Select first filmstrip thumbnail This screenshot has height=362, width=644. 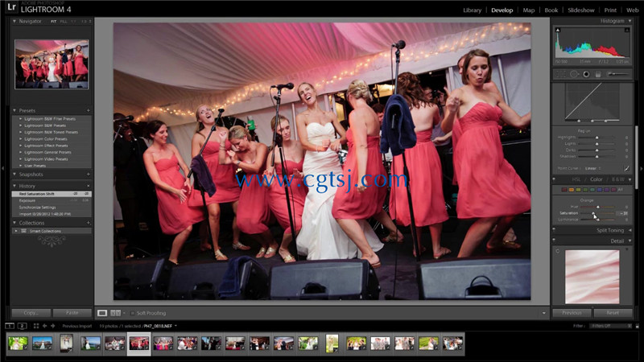(18, 343)
